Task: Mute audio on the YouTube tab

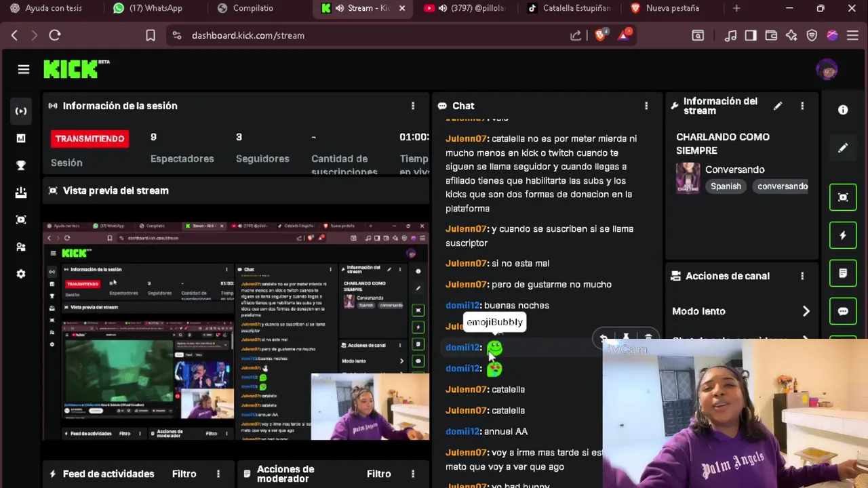Action: [x=443, y=8]
